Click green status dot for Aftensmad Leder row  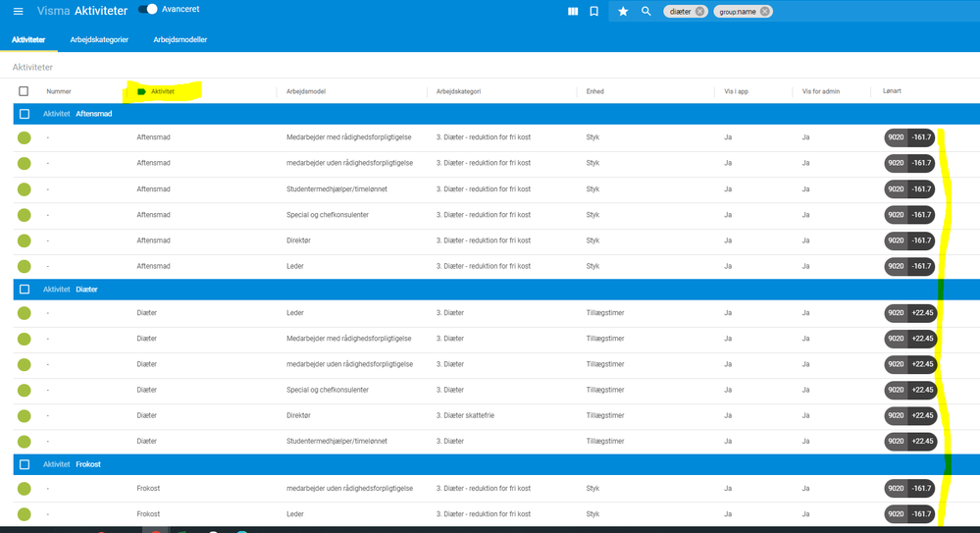click(25, 267)
